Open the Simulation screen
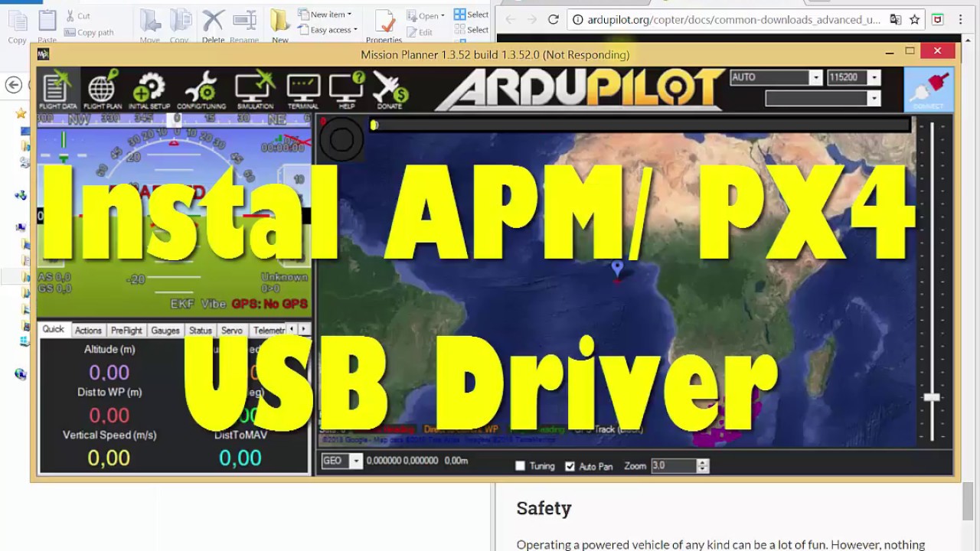Viewport: 980px width, 551px height. (255, 90)
